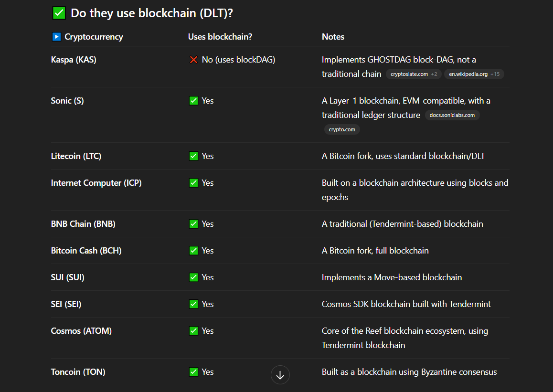Click the 'A Bitcoin fork, full blockchain' note
553x392 pixels.
[375, 251]
